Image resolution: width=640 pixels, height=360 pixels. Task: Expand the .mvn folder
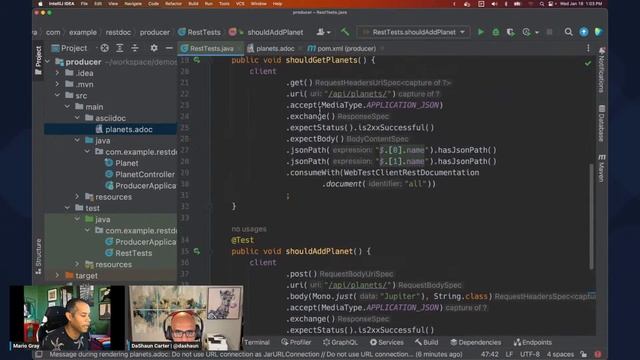coord(58,84)
